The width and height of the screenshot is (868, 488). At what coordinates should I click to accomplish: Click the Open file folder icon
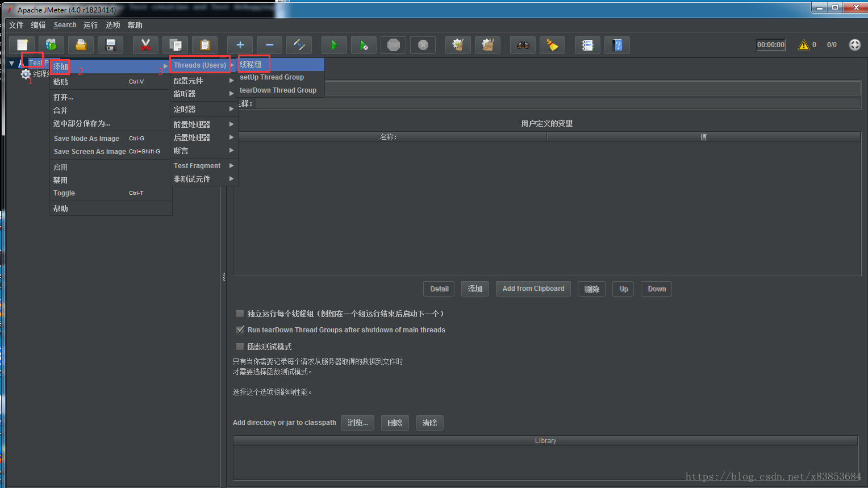pyautogui.click(x=81, y=45)
